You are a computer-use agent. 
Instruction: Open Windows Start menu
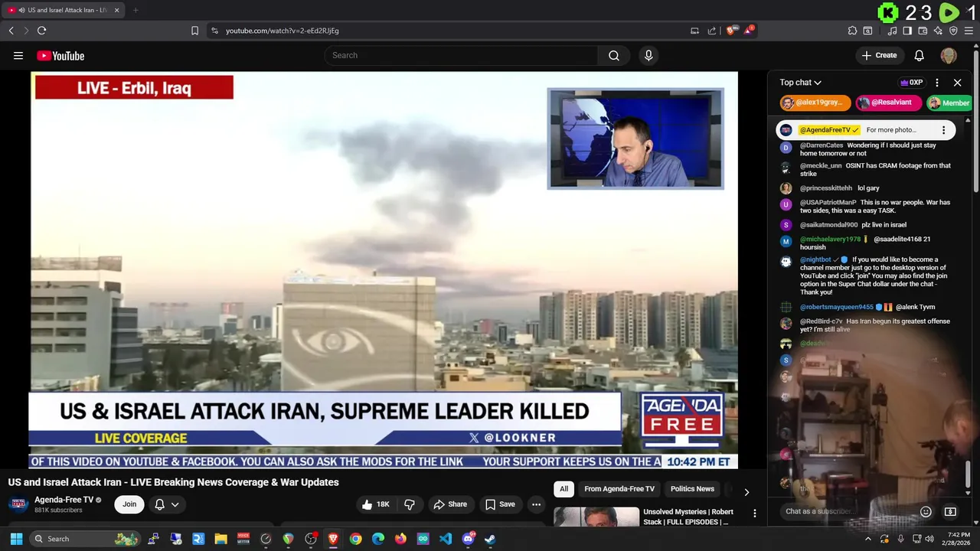[x=16, y=539]
